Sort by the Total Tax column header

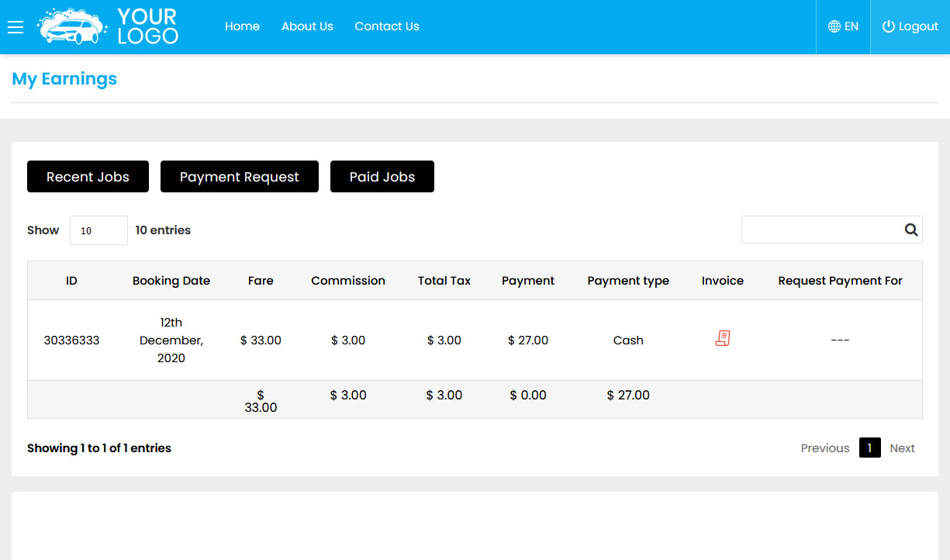pyautogui.click(x=444, y=281)
